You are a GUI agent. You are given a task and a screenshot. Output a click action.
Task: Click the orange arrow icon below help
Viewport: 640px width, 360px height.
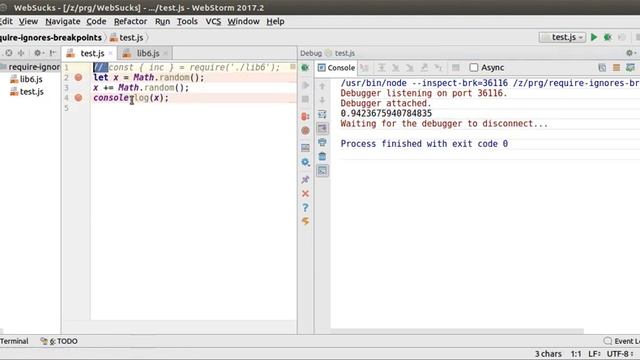[305, 221]
